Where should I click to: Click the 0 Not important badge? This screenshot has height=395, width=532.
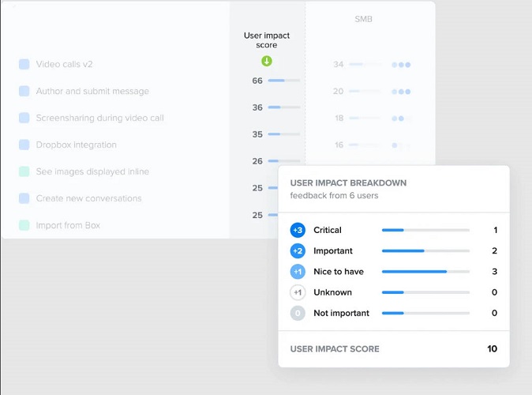pyautogui.click(x=298, y=313)
